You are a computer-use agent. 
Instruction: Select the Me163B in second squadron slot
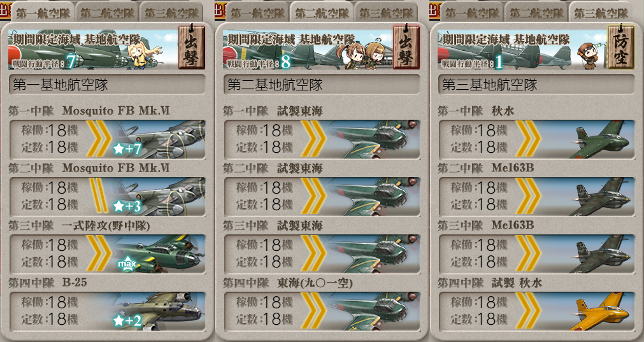pyautogui.click(x=536, y=197)
